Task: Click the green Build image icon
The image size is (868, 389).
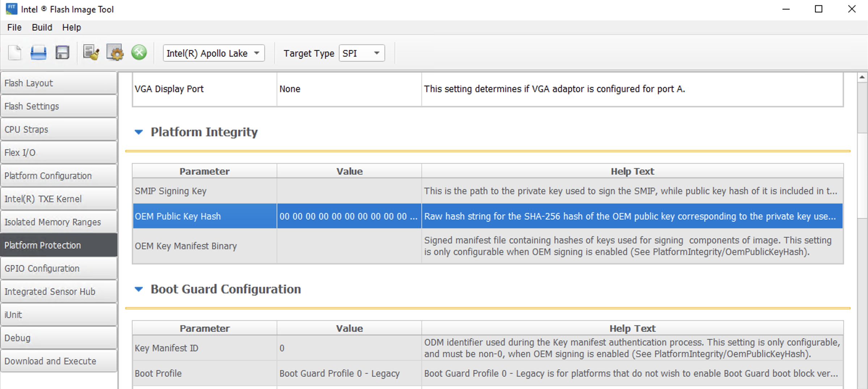Action: click(x=139, y=53)
